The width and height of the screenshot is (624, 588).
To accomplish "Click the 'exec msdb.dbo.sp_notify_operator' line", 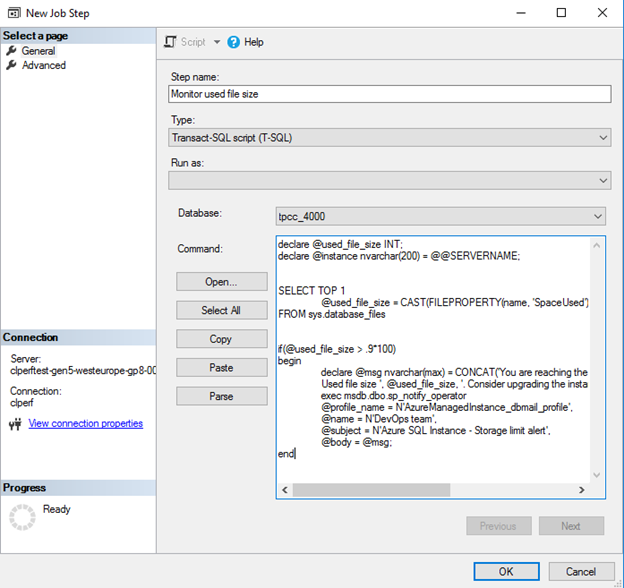I will tap(394, 396).
